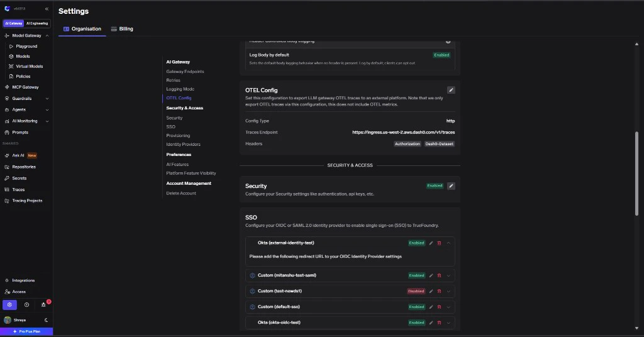
Task: Expand the Custom (test-newds1) row
Action: point(448,291)
